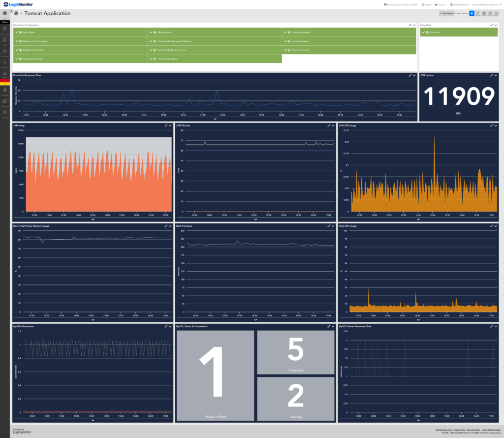504x438 pixels.
Task: Enter full screen dashboard mode
Action: pyautogui.click(x=490, y=13)
